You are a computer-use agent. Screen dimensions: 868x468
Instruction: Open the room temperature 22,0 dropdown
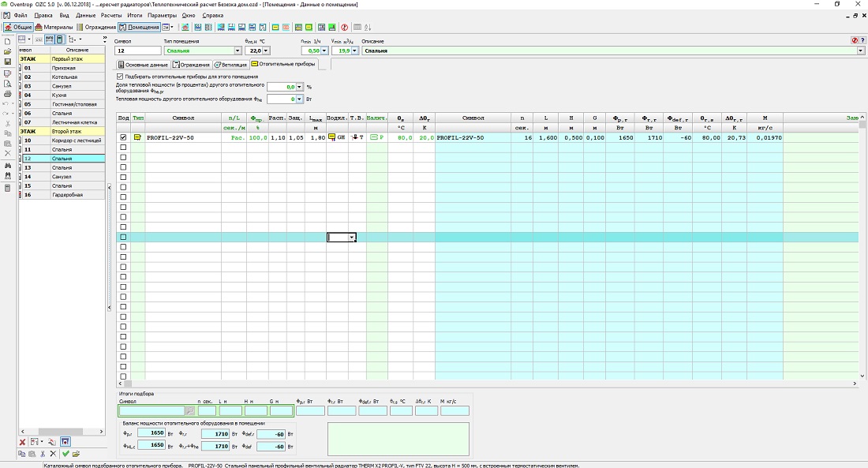pyautogui.click(x=264, y=51)
